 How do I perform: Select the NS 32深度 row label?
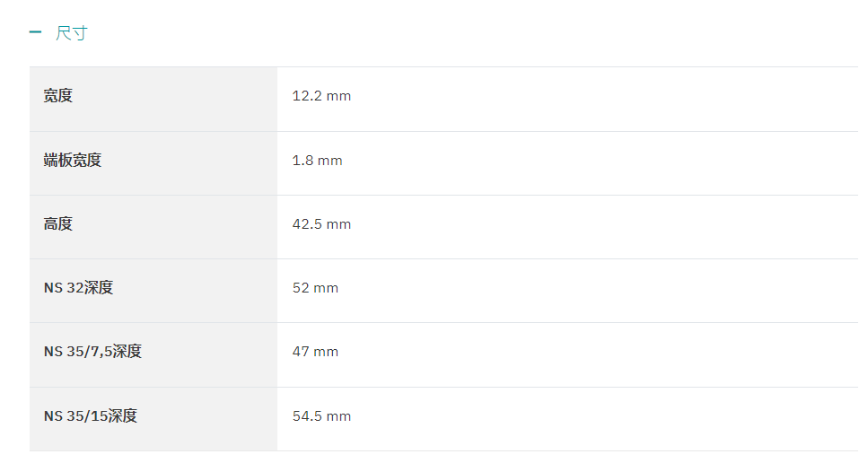pos(79,288)
